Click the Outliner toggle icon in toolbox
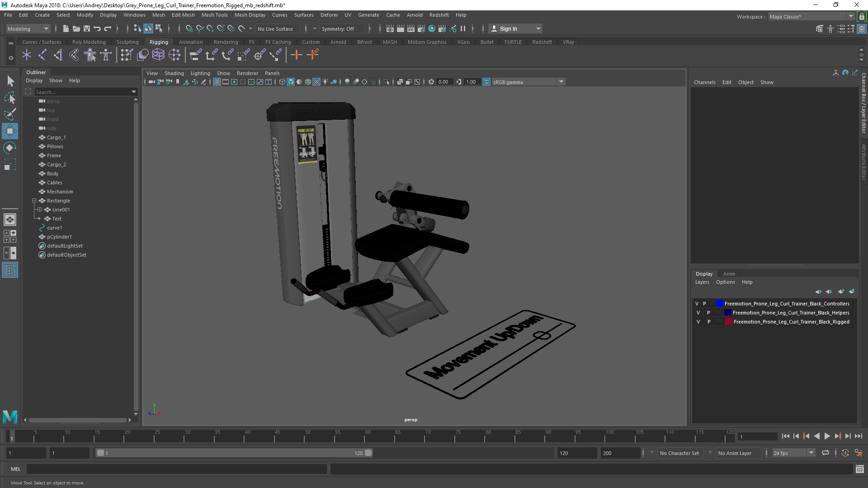 coord(10,270)
